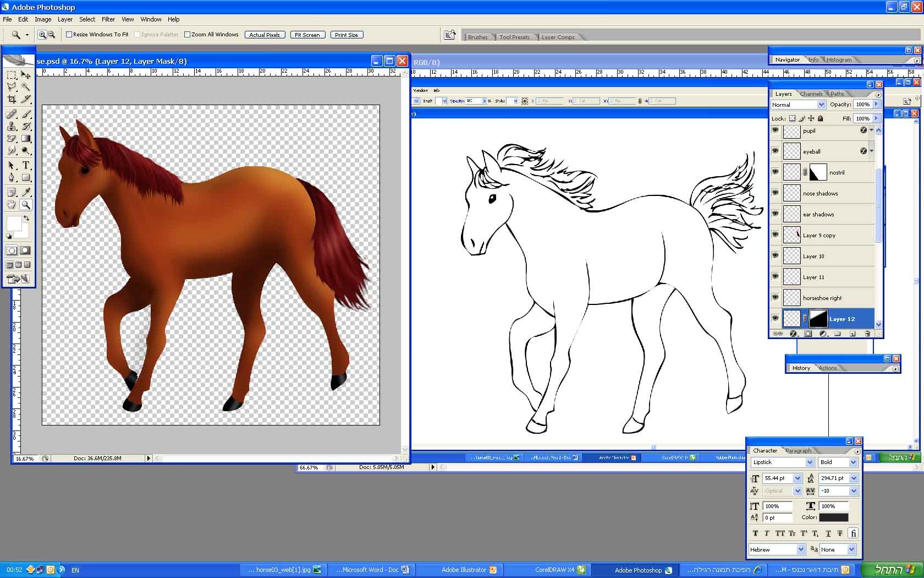Expand the Lipstick font family dropdown

pos(810,462)
